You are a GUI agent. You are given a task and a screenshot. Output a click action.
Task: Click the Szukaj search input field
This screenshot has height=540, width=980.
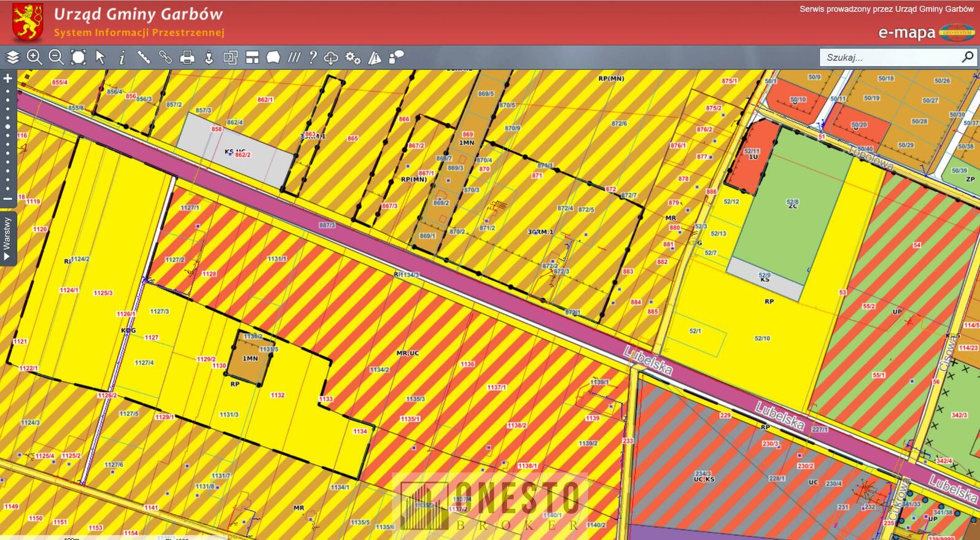[x=890, y=57]
